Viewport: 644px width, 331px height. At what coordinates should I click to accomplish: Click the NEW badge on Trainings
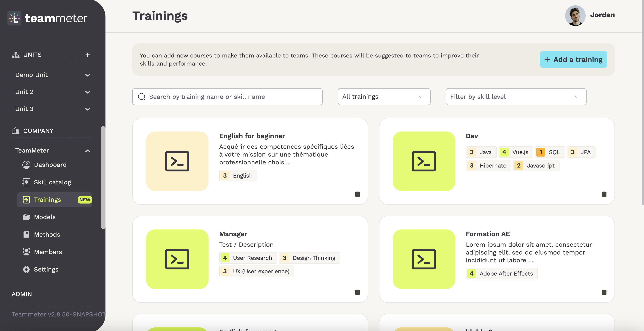[x=85, y=200]
